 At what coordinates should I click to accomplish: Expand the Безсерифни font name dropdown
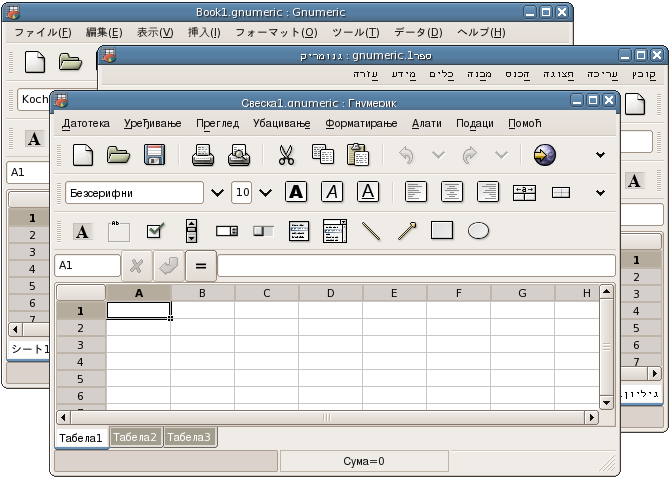click(x=217, y=193)
